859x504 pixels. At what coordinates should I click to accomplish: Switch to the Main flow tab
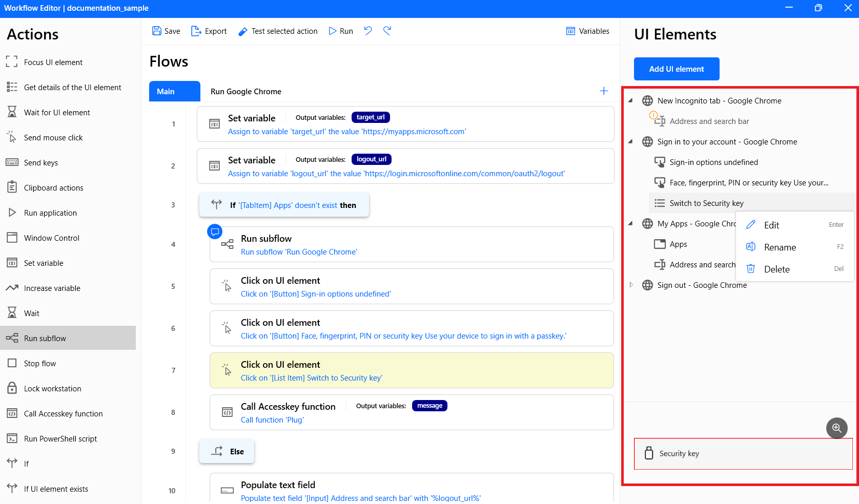click(x=175, y=91)
